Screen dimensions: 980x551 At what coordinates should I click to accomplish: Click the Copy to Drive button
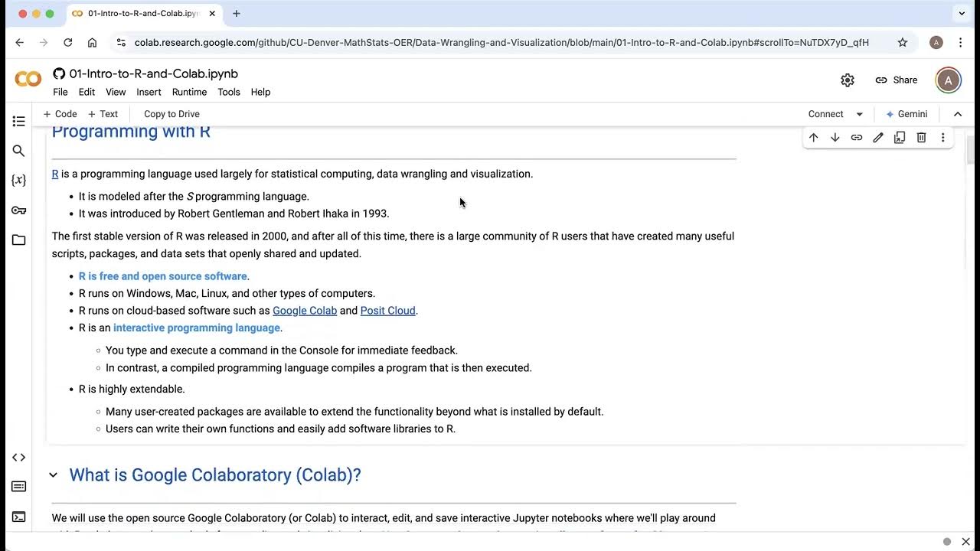coord(171,114)
